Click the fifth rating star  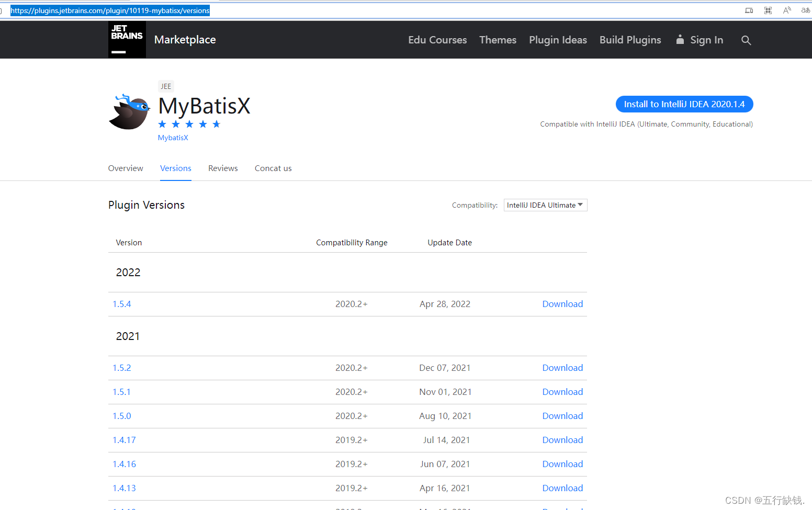coord(216,124)
